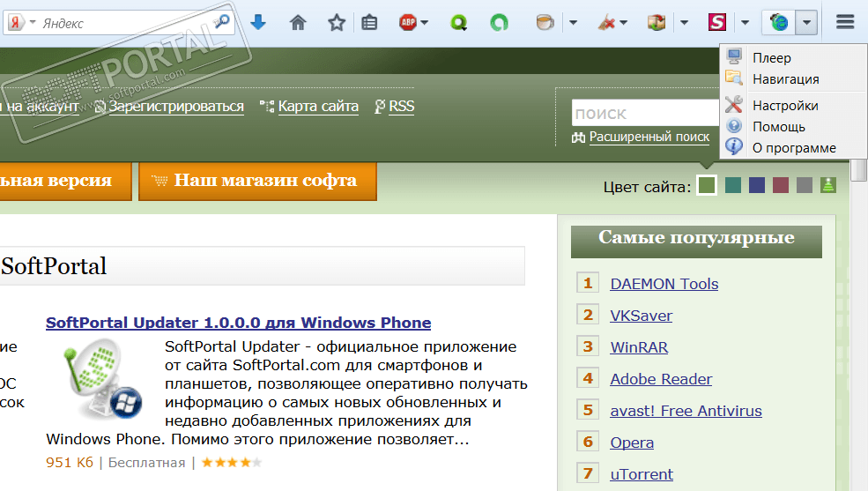Open DAEMON Tools link

[664, 284]
